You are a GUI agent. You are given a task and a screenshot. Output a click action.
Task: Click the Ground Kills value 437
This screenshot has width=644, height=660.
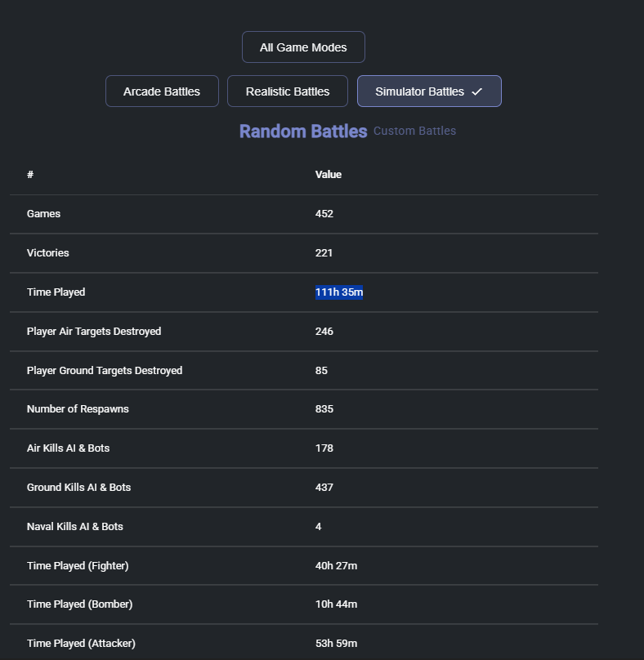pos(324,488)
